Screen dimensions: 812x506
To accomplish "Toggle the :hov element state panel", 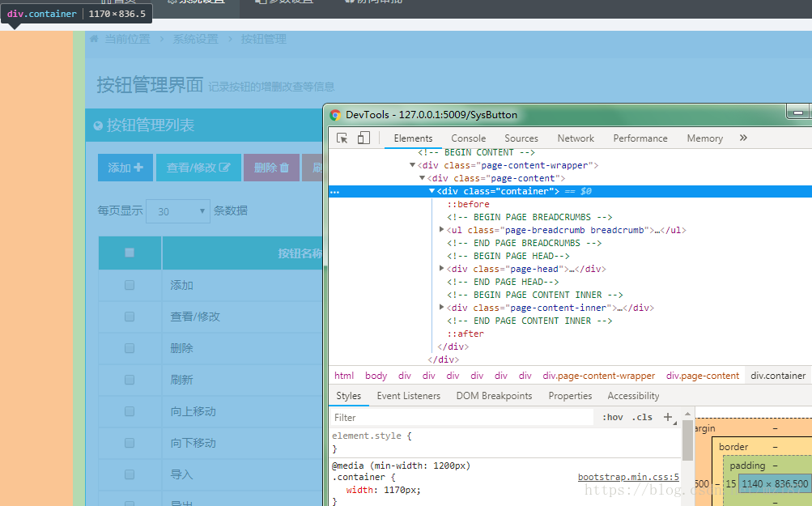I will pyautogui.click(x=613, y=417).
